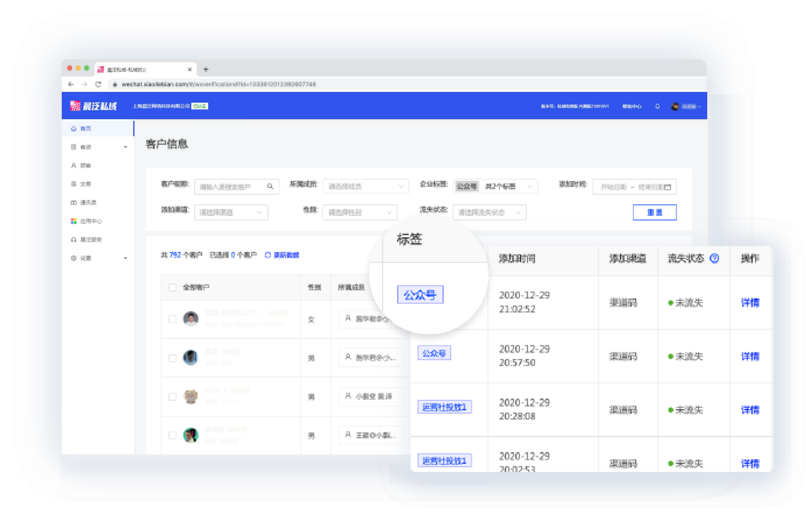The width and height of the screenshot is (812, 515).
Task: Check the fourth customer row checkbox
Action: pyautogui.click(x=172, y=436)
